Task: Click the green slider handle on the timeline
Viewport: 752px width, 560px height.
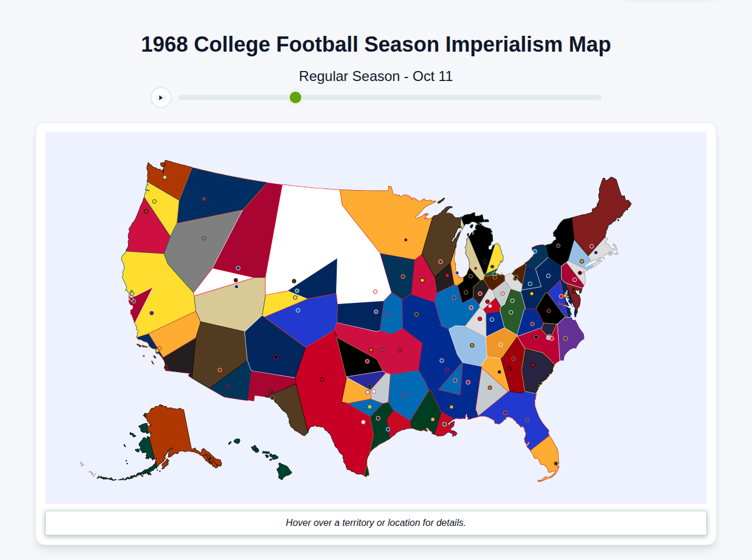Action: coord(295,97)
